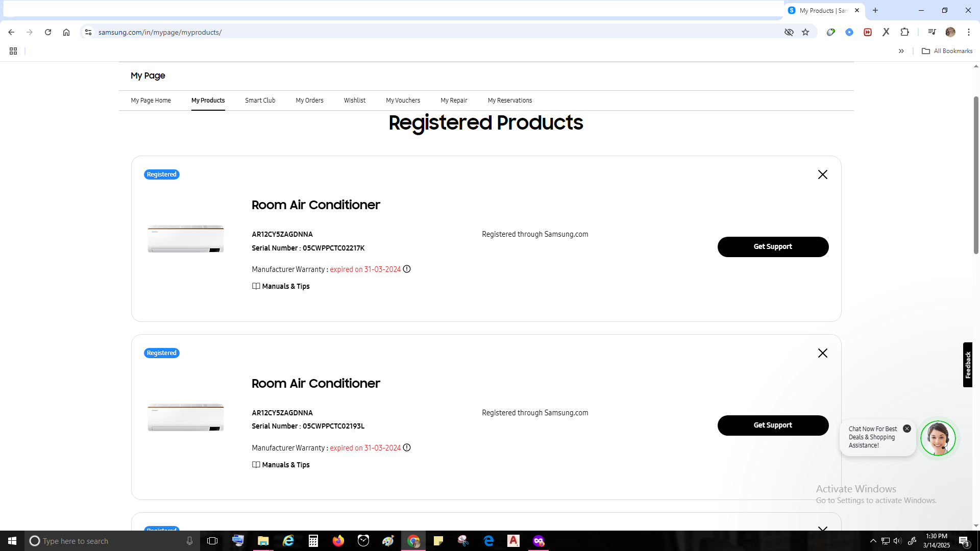
Task: Open the live chat agent avatar
Action: 938,438
